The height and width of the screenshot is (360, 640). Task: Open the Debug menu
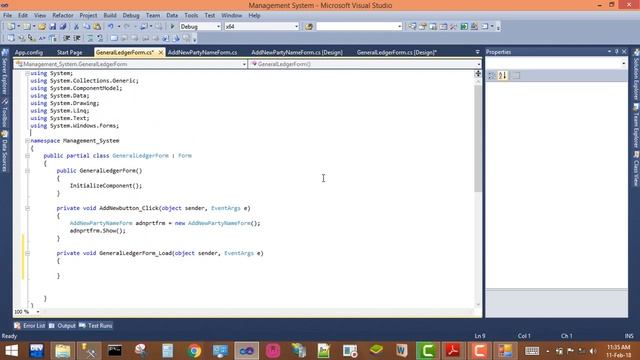[131, 16]
